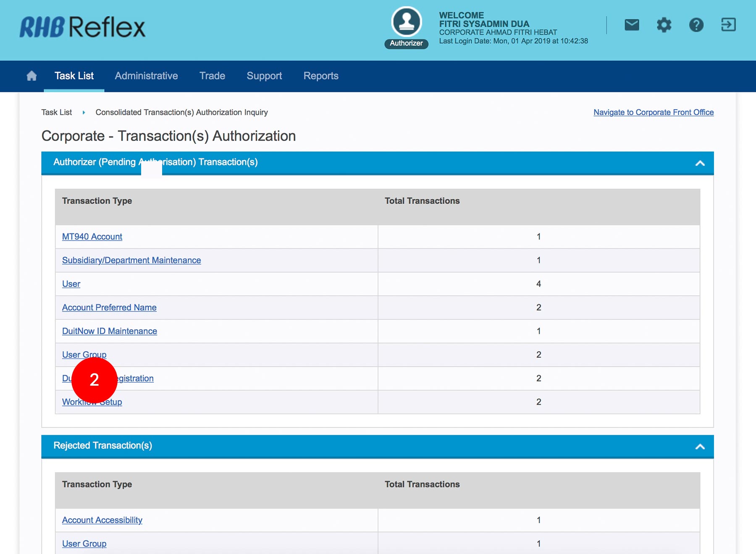The height and width of the screenshot is (554, 756).
Task: Click Navigate to Corporate Front Office link
Action: [653, 112]
